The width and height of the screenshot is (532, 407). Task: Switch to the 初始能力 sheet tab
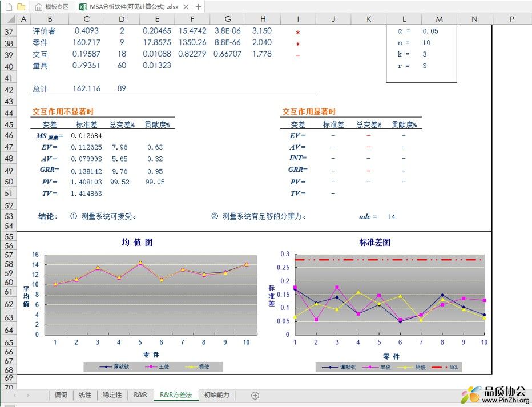click(216, 395)
